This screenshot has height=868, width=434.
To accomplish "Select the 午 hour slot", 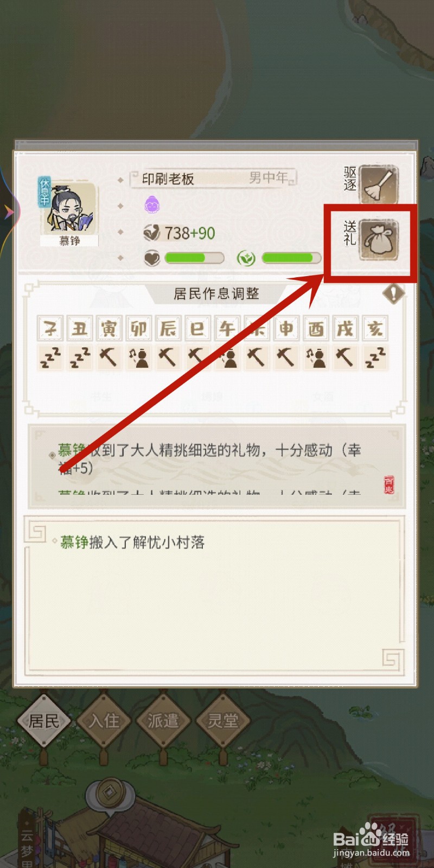I will coord(227,328).
